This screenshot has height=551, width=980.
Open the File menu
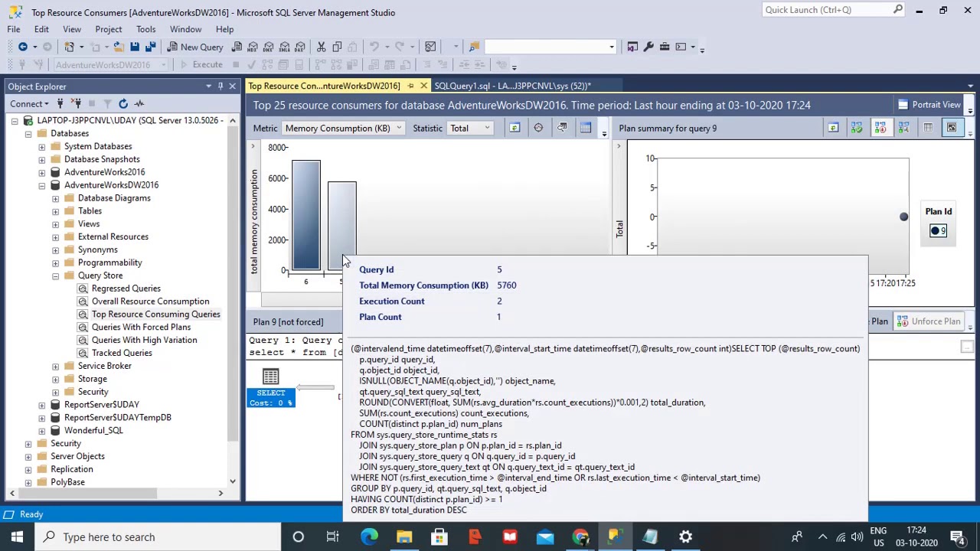click(14, 29)
